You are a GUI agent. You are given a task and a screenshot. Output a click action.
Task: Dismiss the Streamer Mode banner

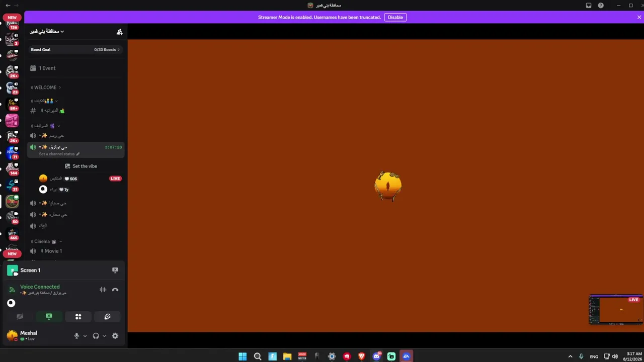coord(639,17)
